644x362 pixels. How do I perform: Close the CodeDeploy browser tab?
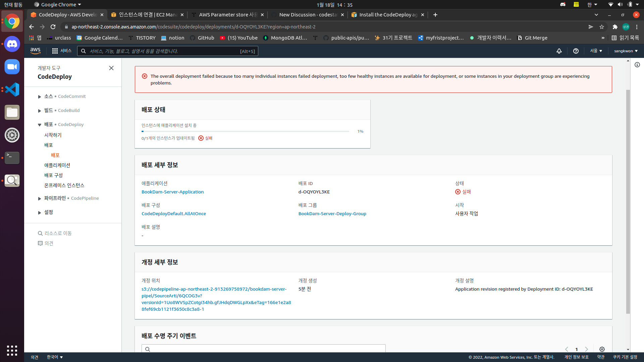[102, 15]
